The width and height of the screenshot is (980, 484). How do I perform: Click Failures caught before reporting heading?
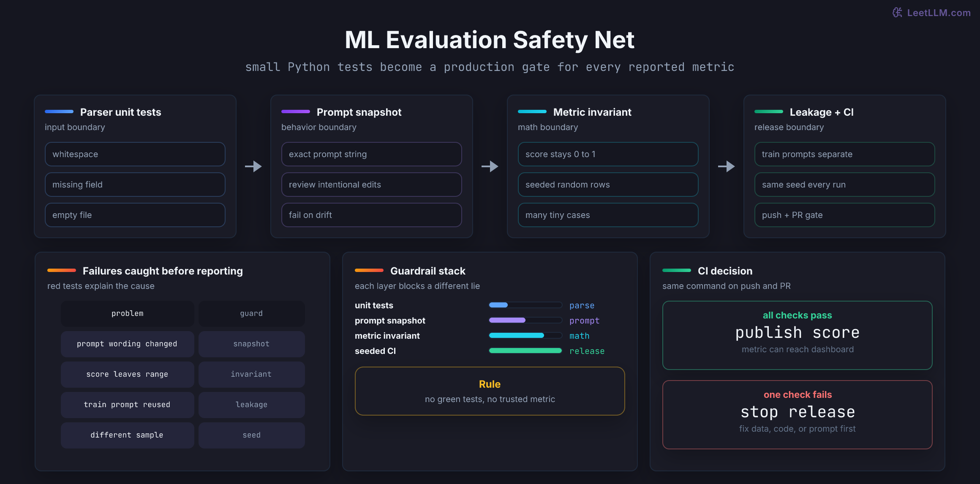[163, 271]
